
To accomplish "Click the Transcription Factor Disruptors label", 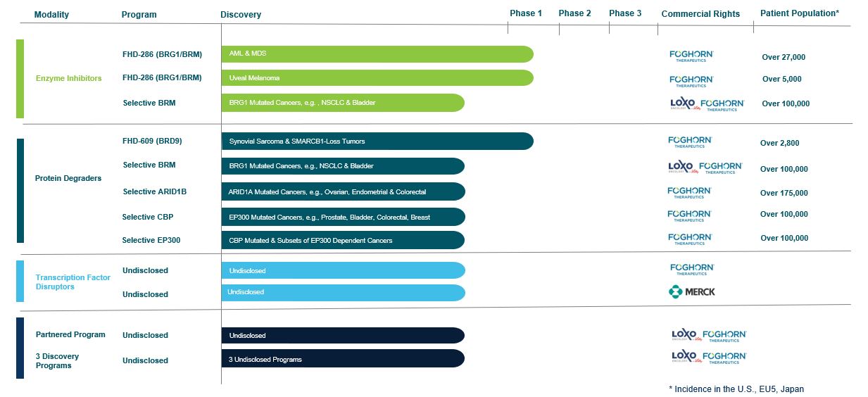I will click(73, 282).
